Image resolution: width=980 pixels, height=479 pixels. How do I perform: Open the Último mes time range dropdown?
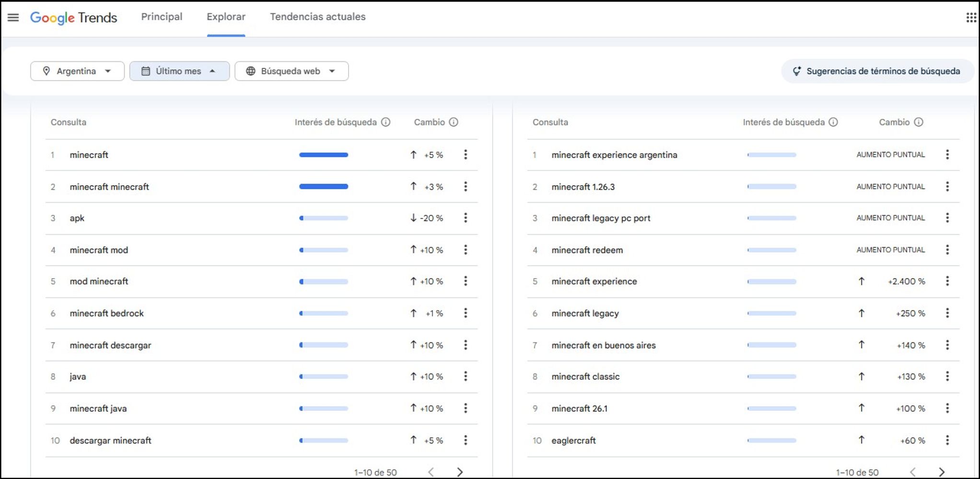coord(179,71)
